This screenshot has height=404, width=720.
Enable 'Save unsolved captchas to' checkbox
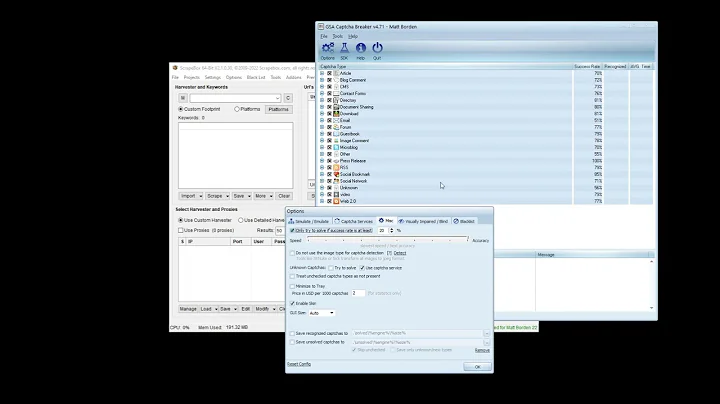tap(292, 342)
